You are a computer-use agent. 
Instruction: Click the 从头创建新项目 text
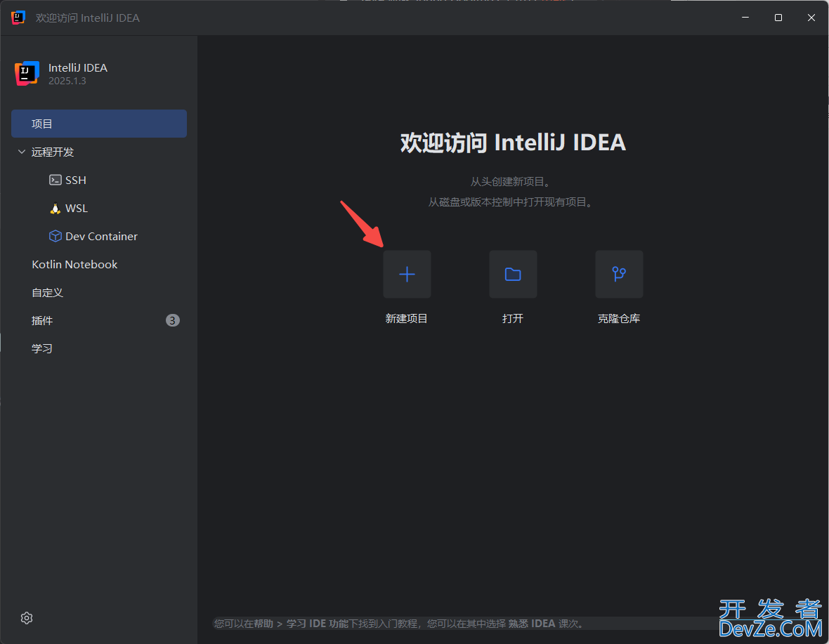tap(511, 182)
